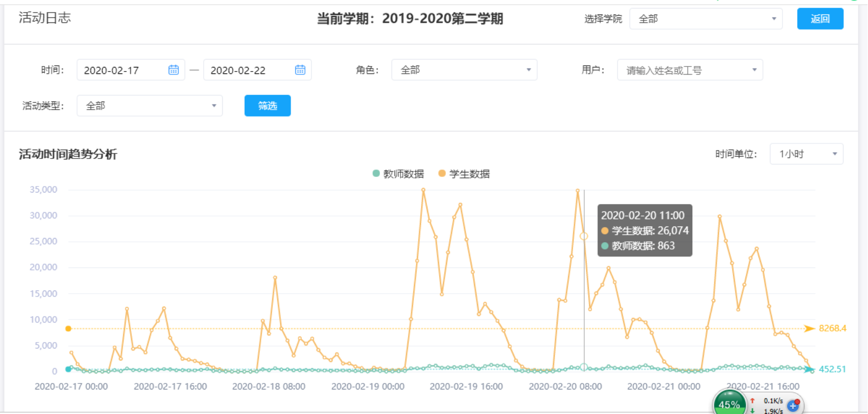Screen dimensions: 868x414
Task: Toggle 学生数据 series in chart legend
Action: [464, 174]
